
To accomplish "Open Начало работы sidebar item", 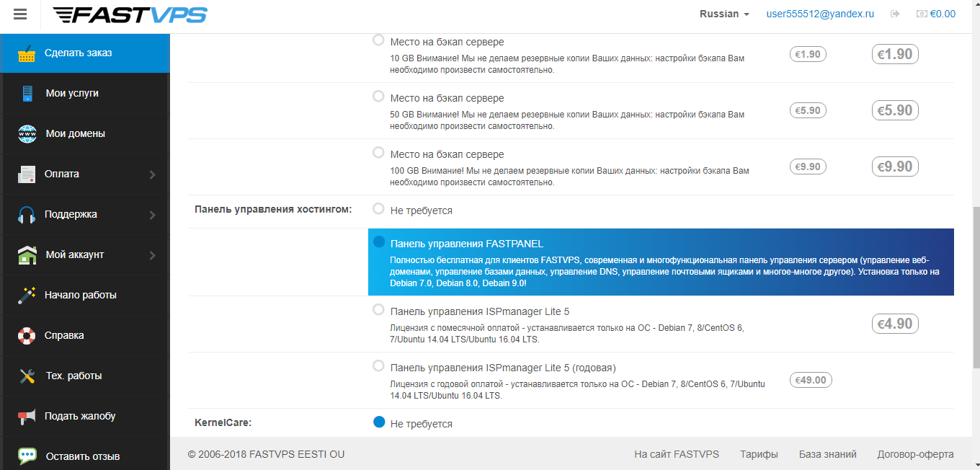I will click(x=80, y=295).
